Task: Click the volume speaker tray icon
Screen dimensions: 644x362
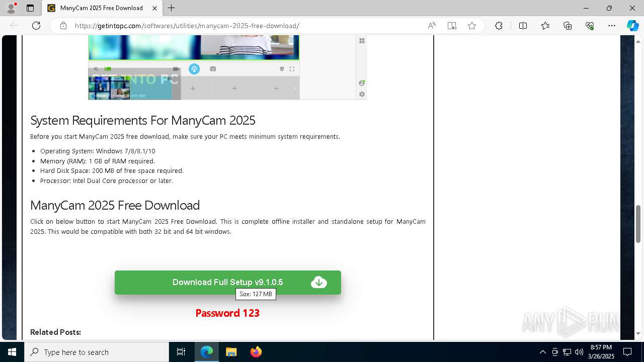Action: pyautogui.click(x=579, y=352)
